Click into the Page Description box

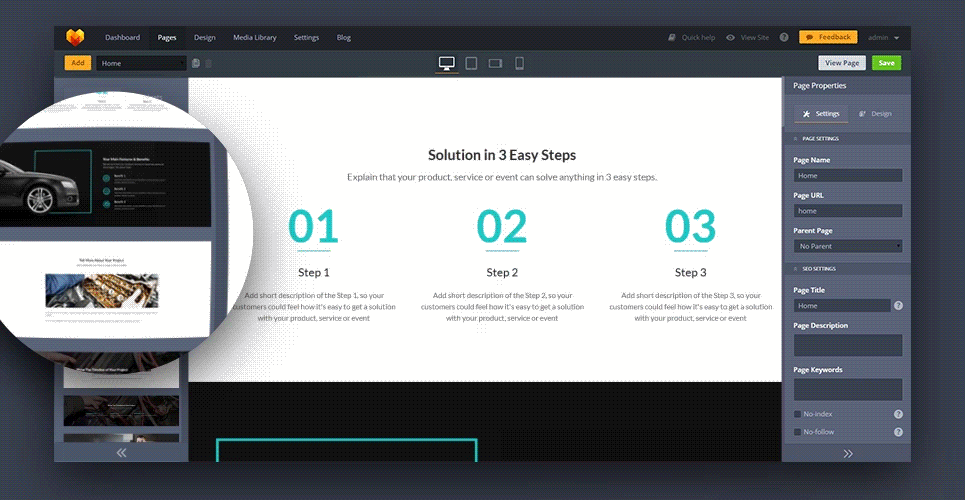pos(848,345)
